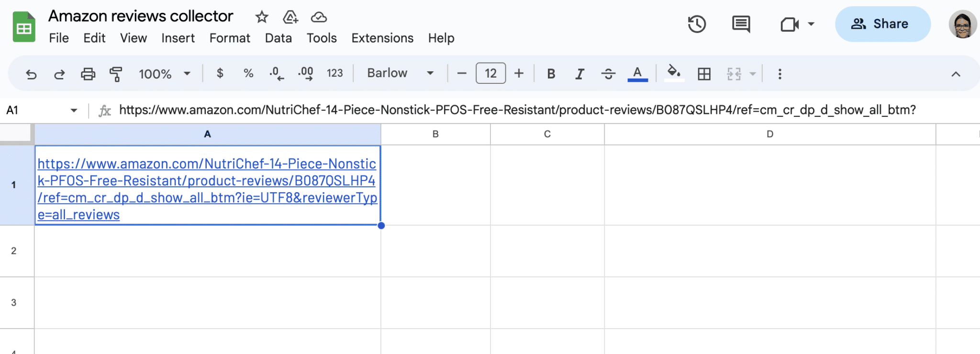Select column B header
Viewport: 980px width, 354px height.
435,134
